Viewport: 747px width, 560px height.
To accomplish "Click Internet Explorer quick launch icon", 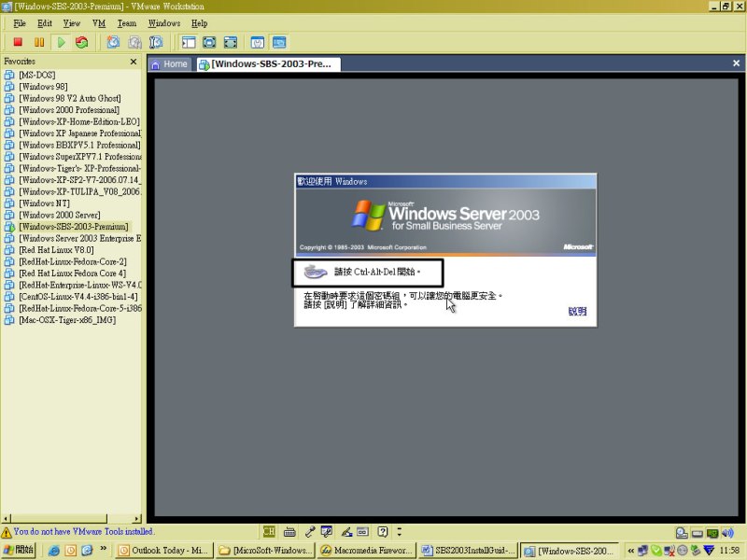I will pos(54,551).
